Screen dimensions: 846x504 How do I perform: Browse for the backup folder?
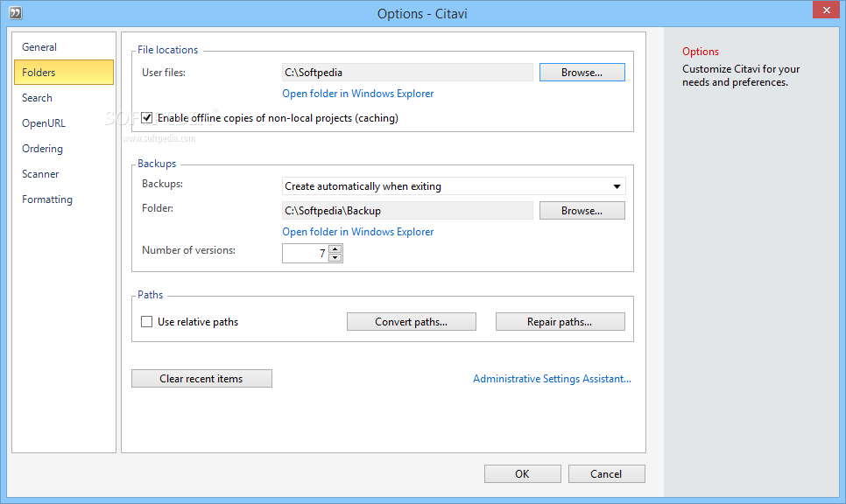tap(582, 210)
